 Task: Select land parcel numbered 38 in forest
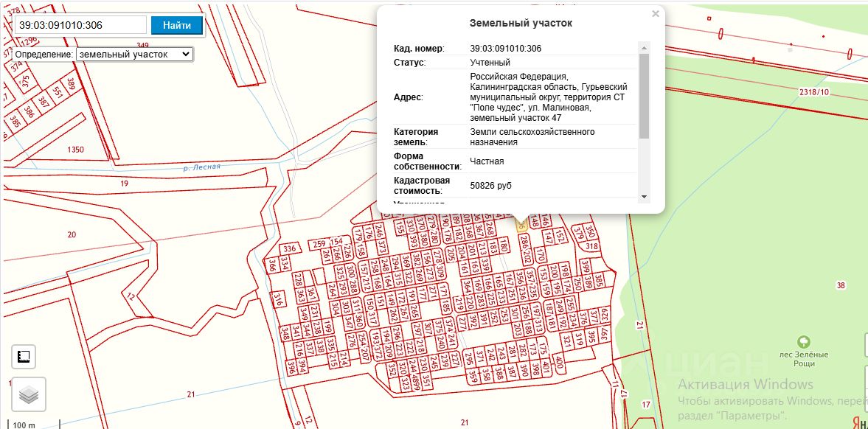[841, 285]
